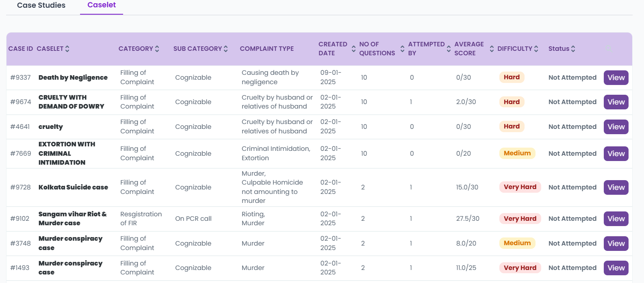Image resolution: width=644 pixels, height=283 pixels.
Task: Switch to the Case Studies tab
Action: [41, 5]
